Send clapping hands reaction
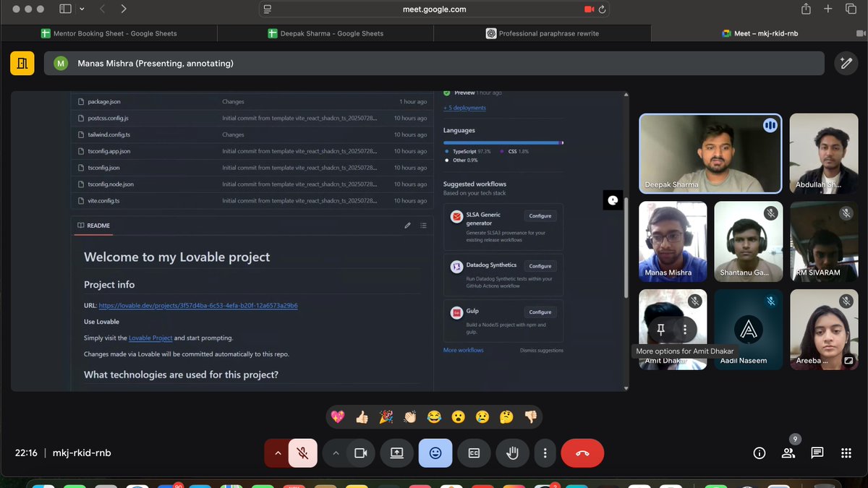Screen dimensions: 868x488 pyautogui.click(x=410, y=416)
